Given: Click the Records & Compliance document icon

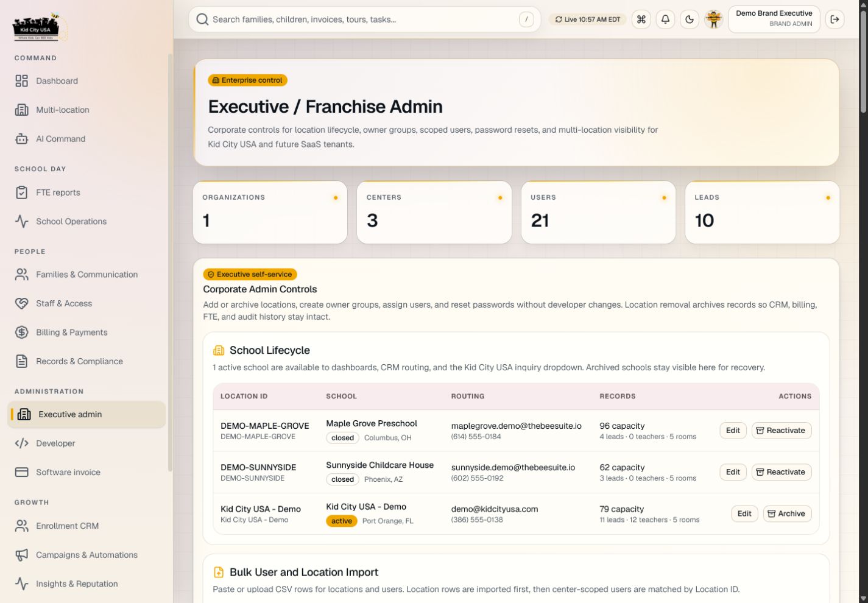Looking at the screenshot, I should [x=22, y=361].
